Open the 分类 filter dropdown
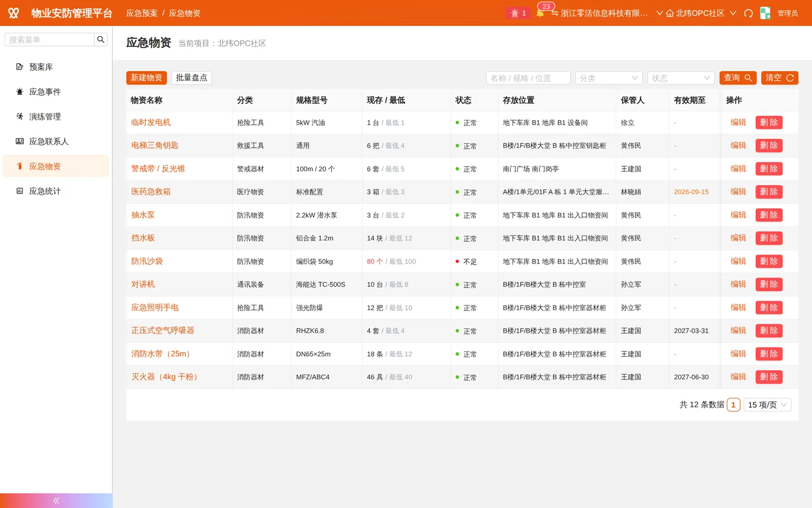The height and width of the screenshot is (508, 812). (x=609, y=78)
